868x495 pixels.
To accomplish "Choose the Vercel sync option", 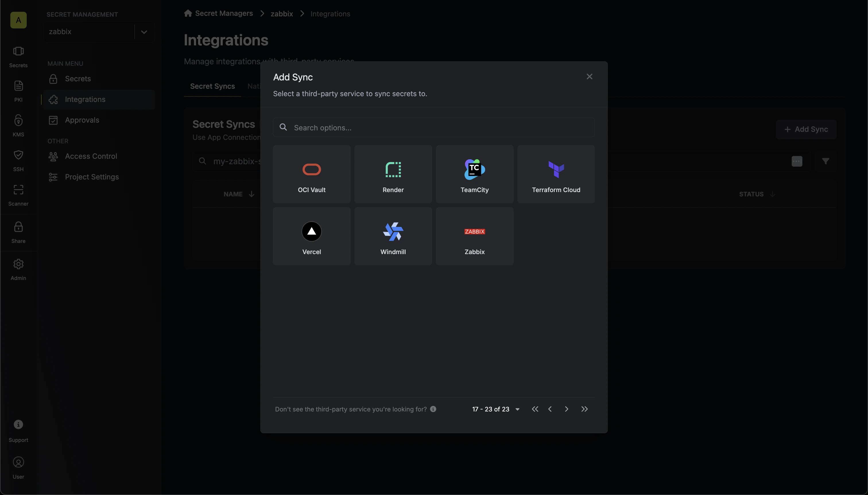I will (x=311, y=236).
